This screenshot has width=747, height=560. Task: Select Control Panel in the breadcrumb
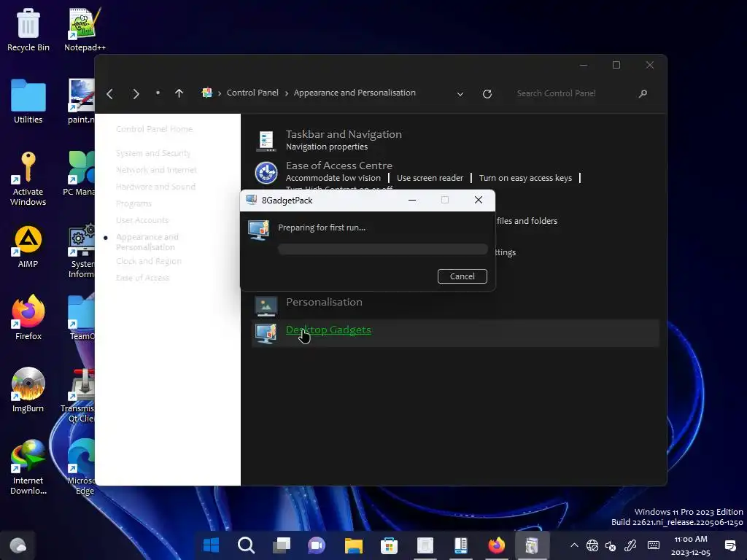pyautogui.click(x=252, y=93)
